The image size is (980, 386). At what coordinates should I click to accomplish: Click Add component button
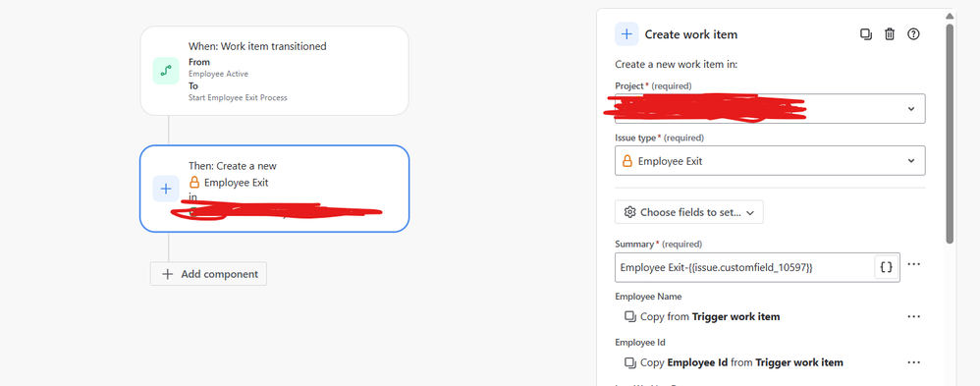(x=209, y=274)
